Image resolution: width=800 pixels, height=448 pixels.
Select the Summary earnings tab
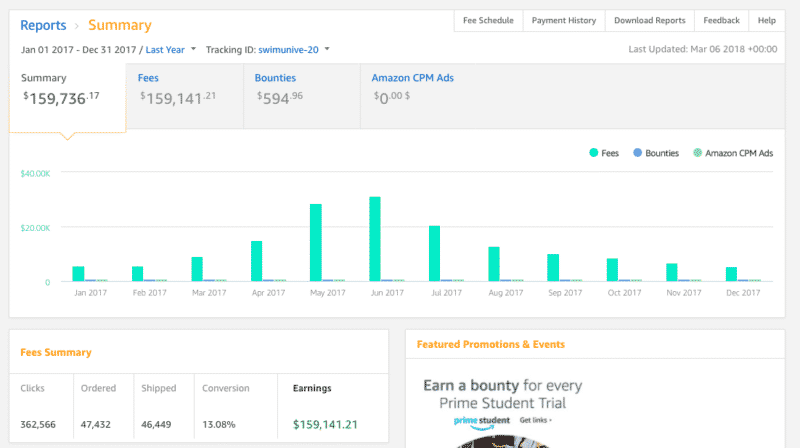click(67, 97)
